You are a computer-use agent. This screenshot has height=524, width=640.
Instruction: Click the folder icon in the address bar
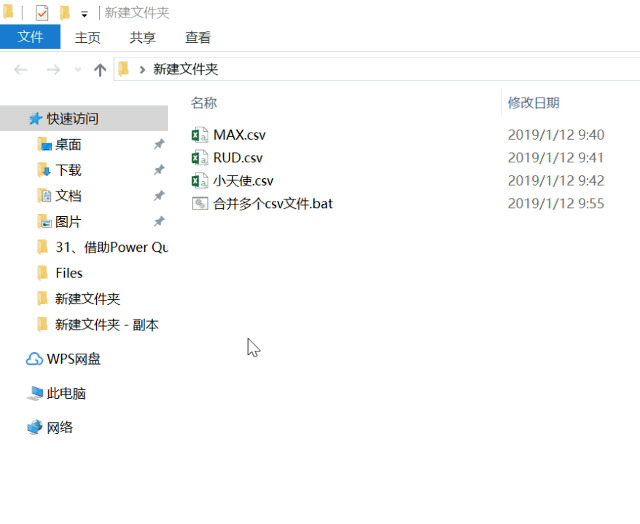tap(124, 69)
